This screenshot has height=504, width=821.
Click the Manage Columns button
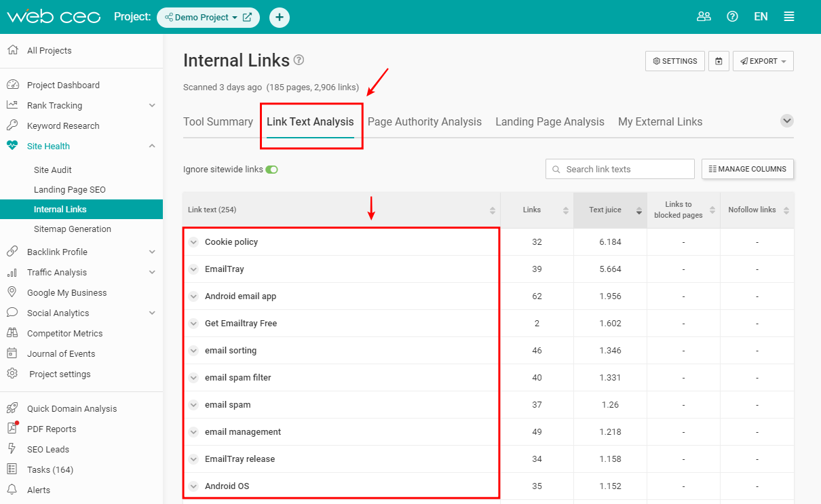pos(747,169)
